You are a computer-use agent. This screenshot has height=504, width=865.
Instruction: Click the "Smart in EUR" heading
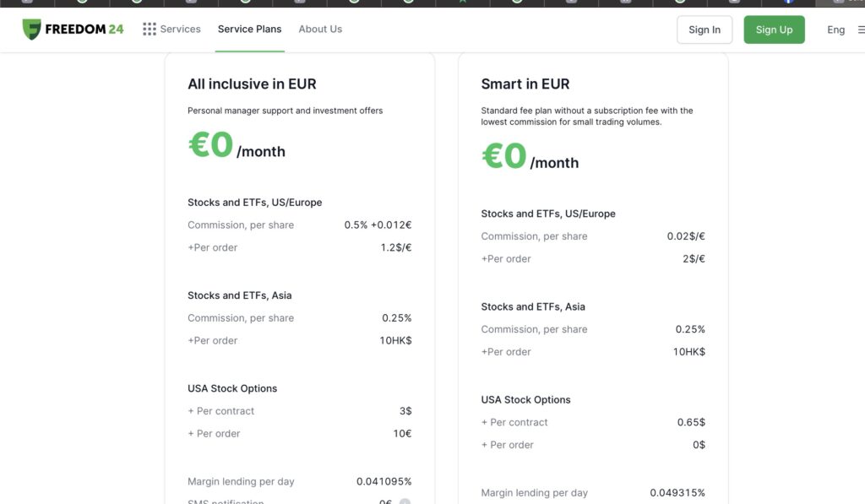(525, 84)
